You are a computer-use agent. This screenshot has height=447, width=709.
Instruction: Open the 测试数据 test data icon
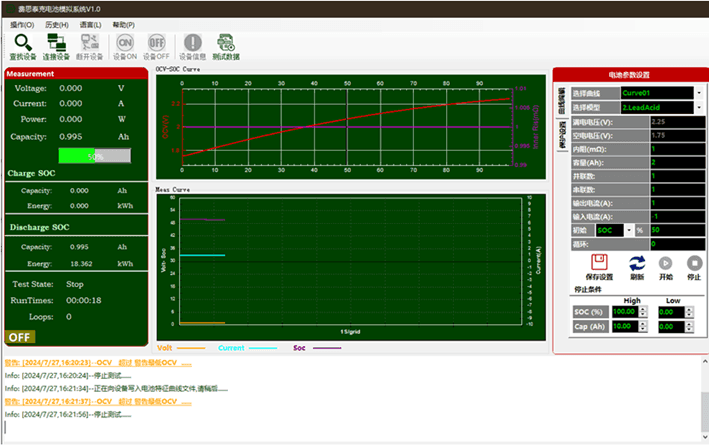tap(226, 43)
